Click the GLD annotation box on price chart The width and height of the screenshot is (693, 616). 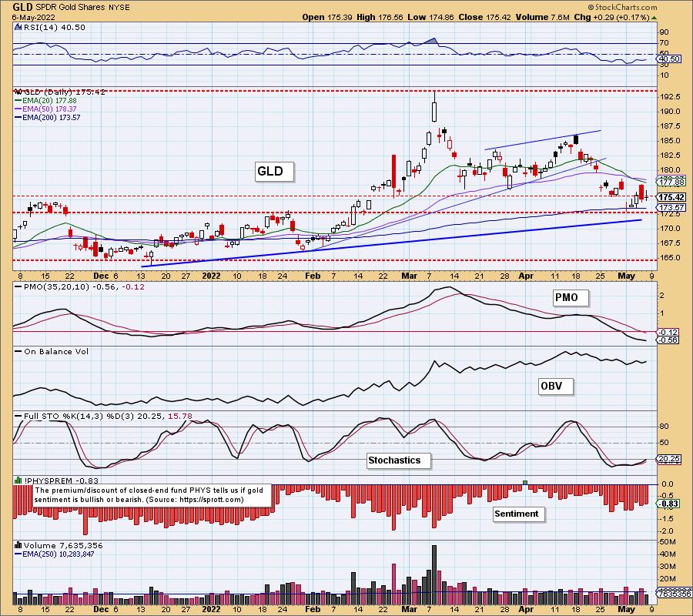click(x=274, y=172)
